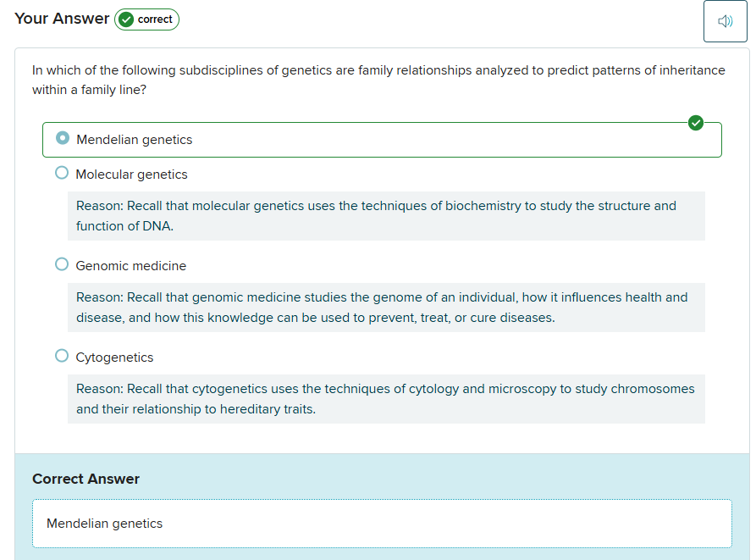Click the Correct Answer heading
Viewport: 756px width, 560px height.
pos(86,479)
